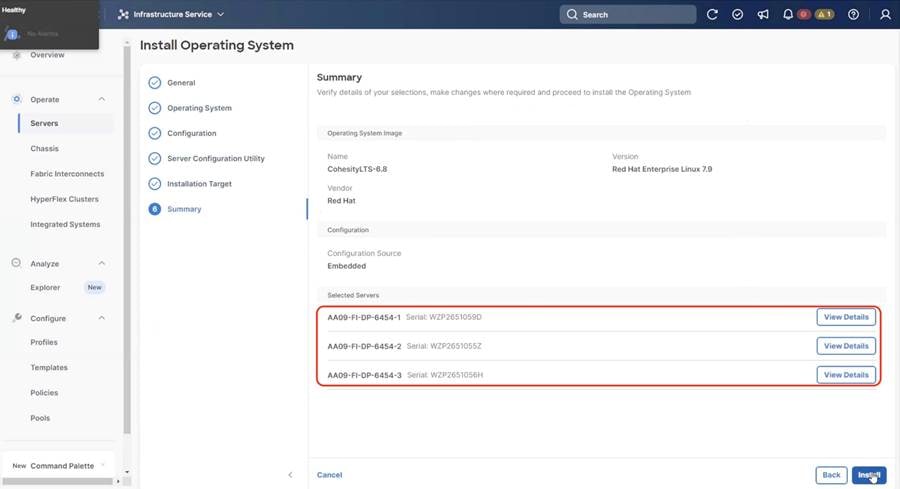Open Policies under Configure

[44, 393]
